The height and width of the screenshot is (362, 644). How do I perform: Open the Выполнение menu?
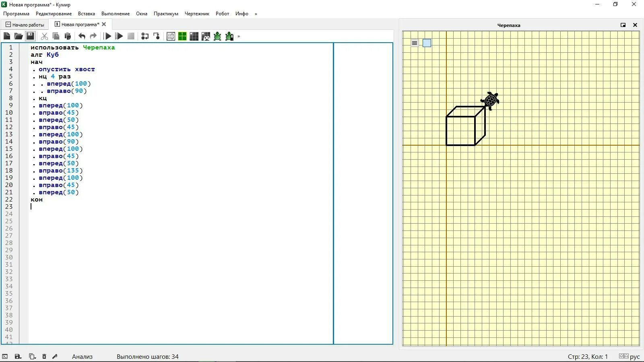pos(116,14)
